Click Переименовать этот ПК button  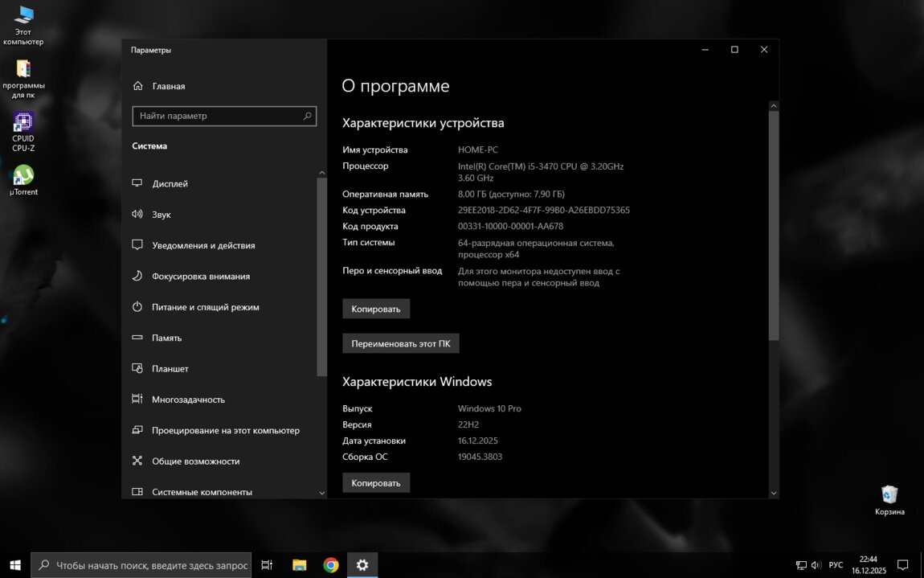click(x=400, y=343)
